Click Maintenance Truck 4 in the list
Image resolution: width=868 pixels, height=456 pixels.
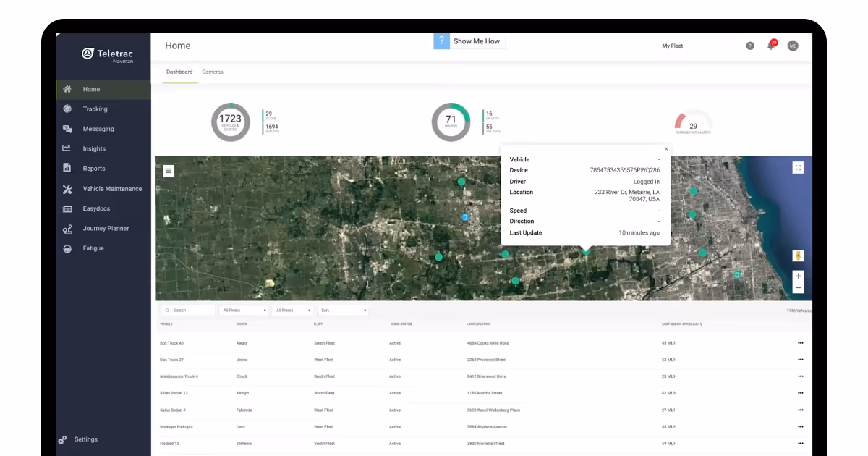pos(179,376)
